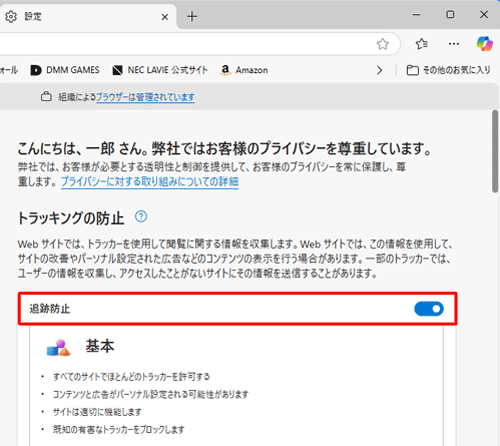Open プライバシーに対する取り組みについての詳細 link
Image resolution: width=500 pixels, height=446 pixels.
tap(150, 182)
